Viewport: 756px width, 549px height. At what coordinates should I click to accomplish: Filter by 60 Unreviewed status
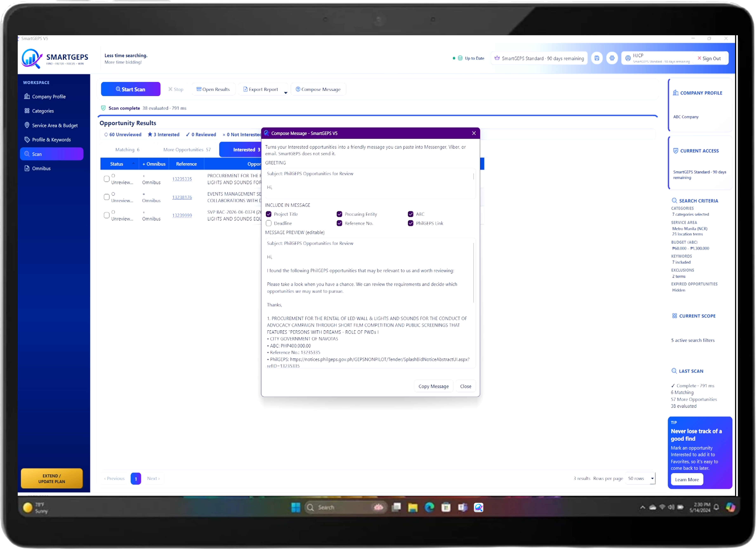coord(123,135)
